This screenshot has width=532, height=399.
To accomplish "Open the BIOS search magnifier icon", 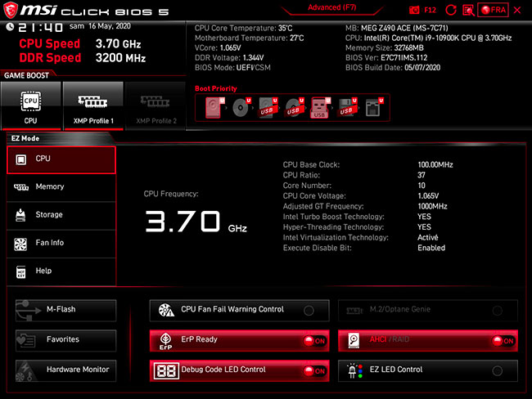I will [467, 10].
